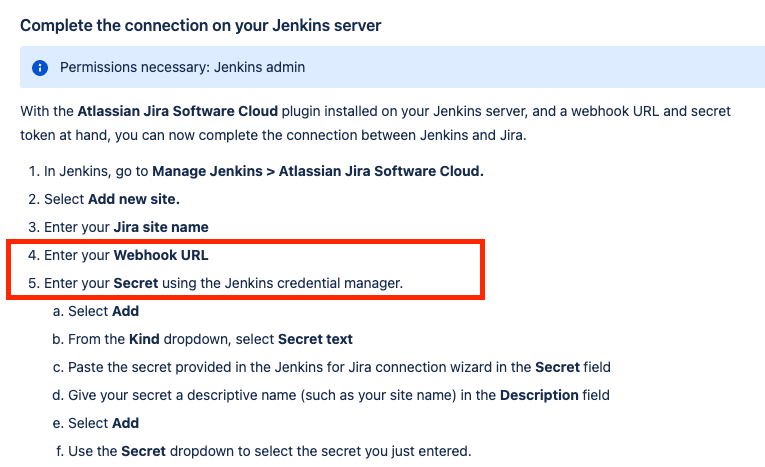The height and width of the screenshot is (467, 765).
Task: Click substep c 'Paste the secret provided...'
Action: point(339,367)
